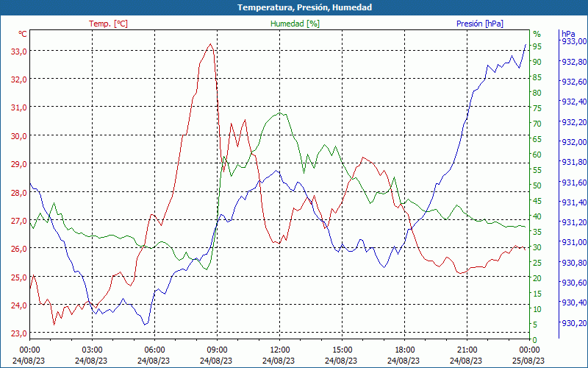The height and width of the screenshot is (368, 588).
Task: Click the '33,0' temperature axis value
Action: tap(18, 52)
